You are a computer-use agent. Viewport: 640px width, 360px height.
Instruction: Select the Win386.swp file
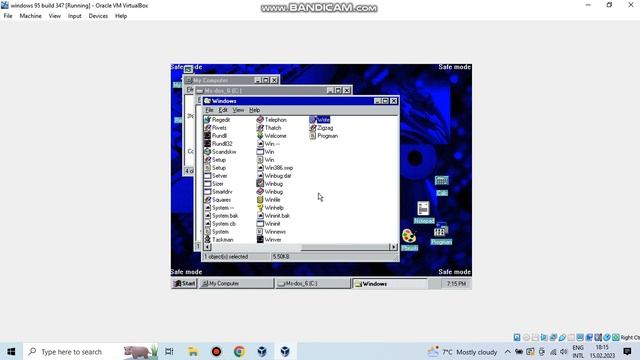(275, 168)
